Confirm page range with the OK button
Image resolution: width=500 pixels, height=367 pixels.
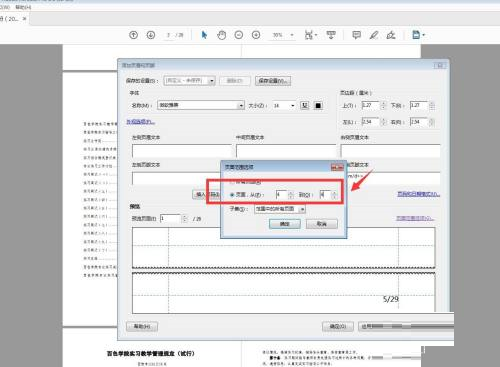point(285,224)
